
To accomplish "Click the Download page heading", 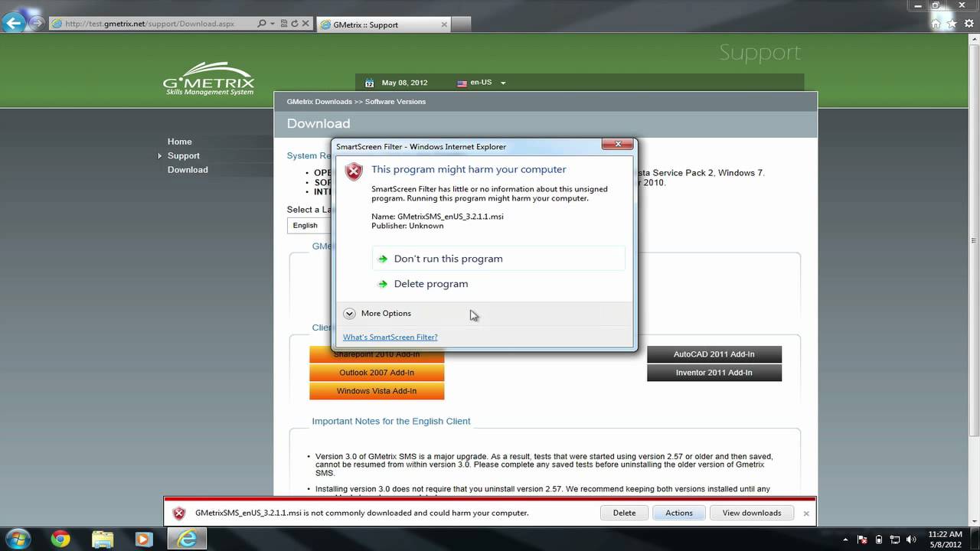I will (x=318, y=124).
